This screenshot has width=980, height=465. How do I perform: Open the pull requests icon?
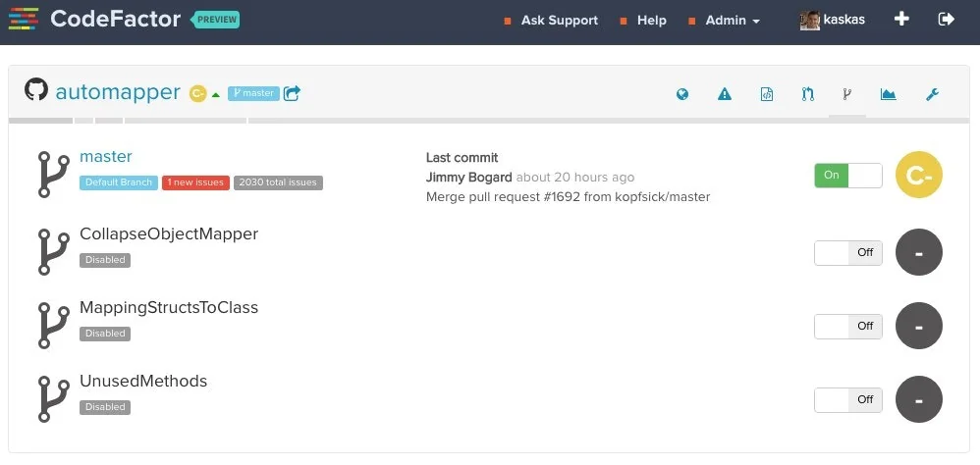click(x=807, y=94)
